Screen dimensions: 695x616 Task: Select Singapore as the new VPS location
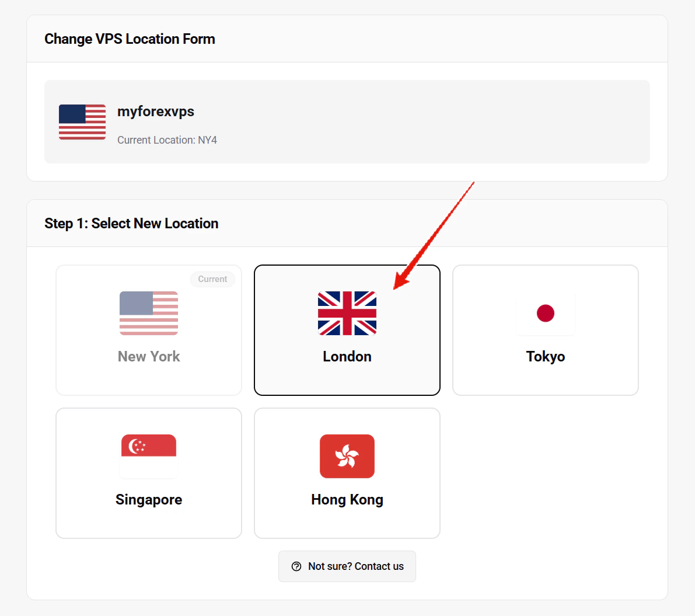coord(148,473)
